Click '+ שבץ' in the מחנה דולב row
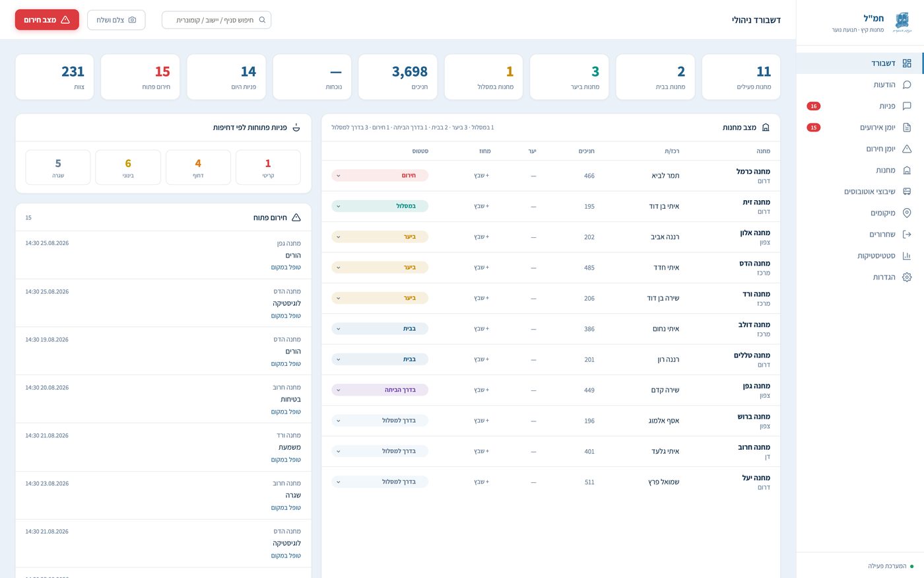Image resolution: width=924 pixels, height=578 pixels. [482, 328]
